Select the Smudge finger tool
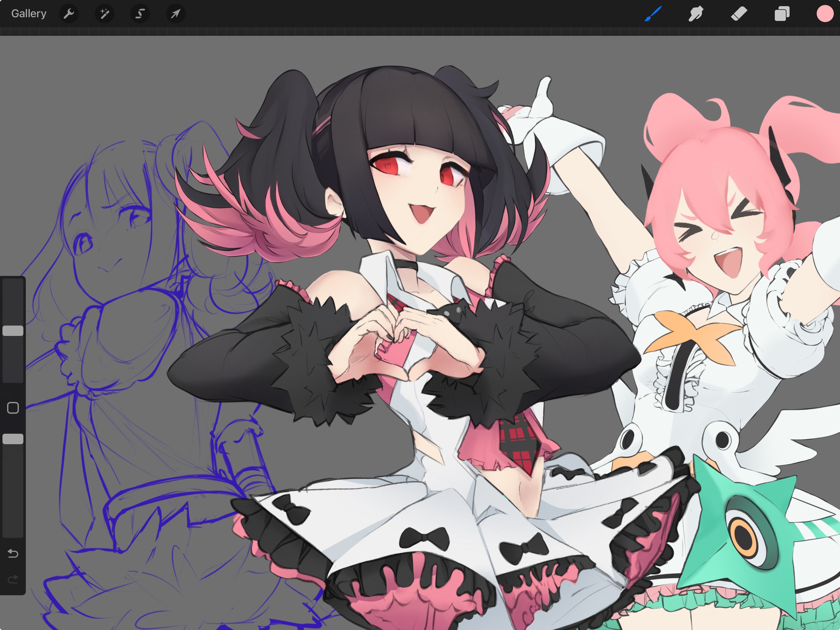The height and width of the screenshot is (630, 840). (696, 14)
